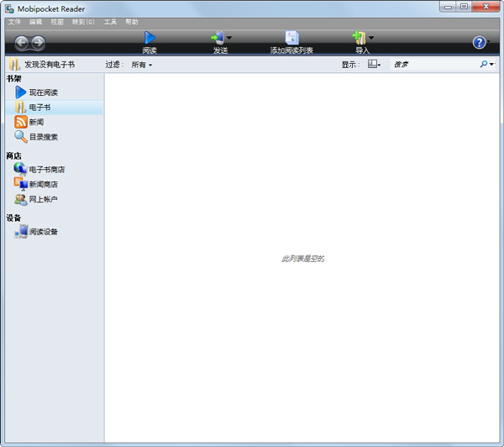Open the 发送 dropdown arrow

pos(229,38)
